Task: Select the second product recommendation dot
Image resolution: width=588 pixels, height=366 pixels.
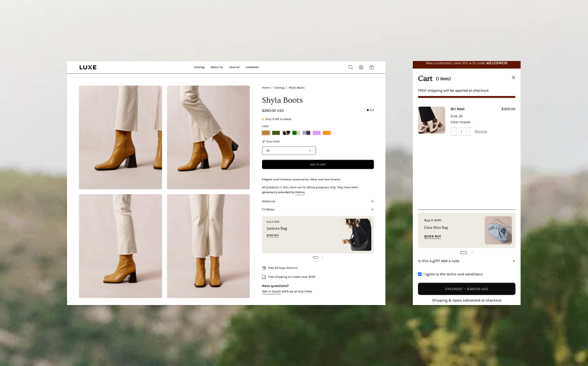Action: tap(322, 258)
